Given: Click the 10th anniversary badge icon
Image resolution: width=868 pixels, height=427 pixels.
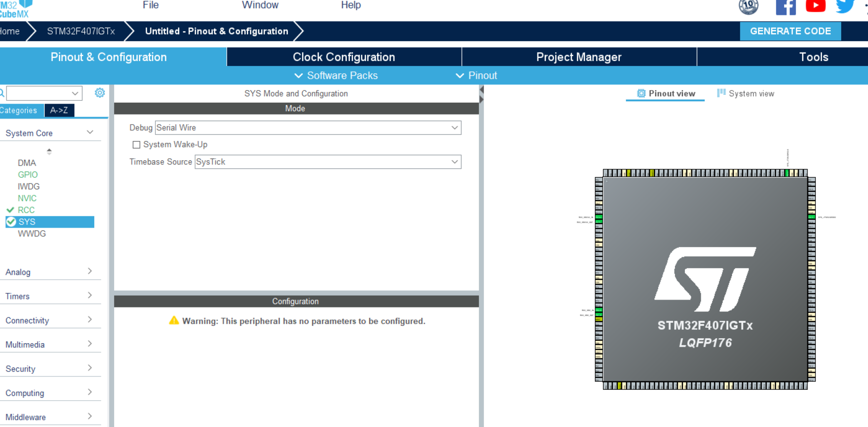Looking at the screenshot, I should coord(748,6).
